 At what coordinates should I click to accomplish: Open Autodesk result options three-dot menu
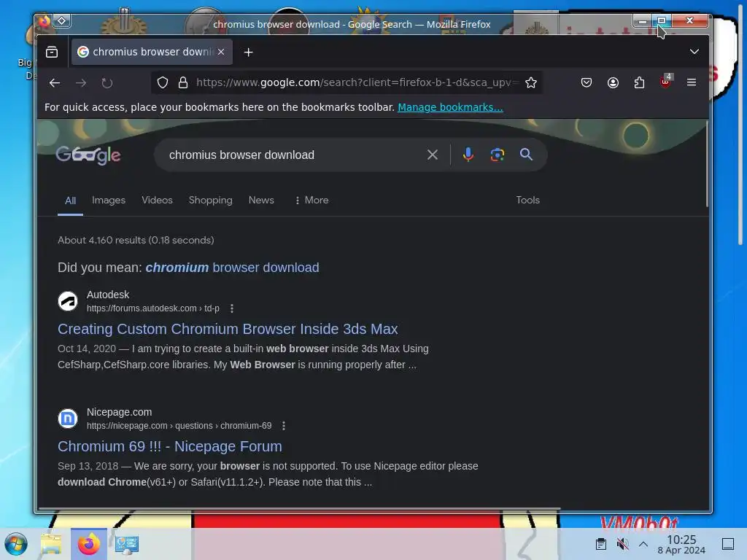point(232,308)
